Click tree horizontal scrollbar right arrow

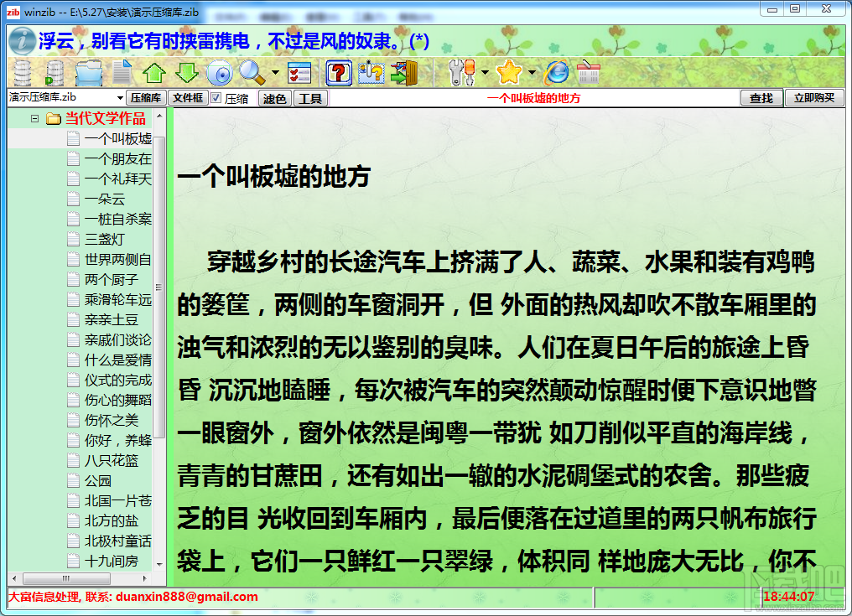coord(144,578)
